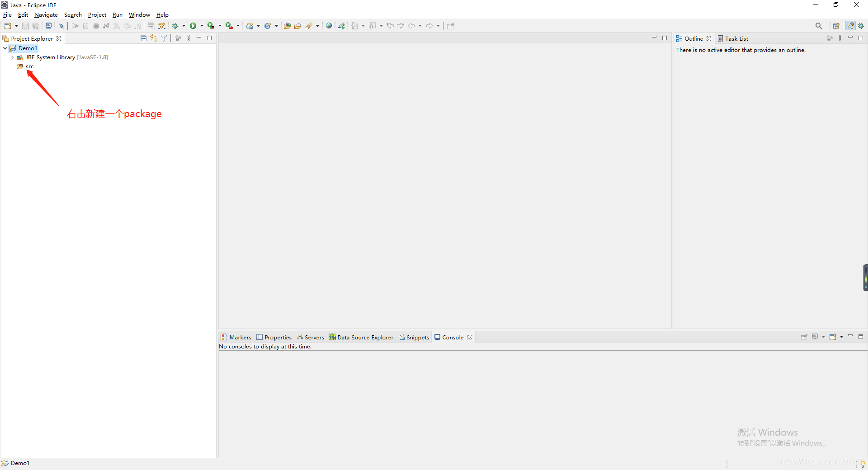Viewport: 868px width, 470px height.
Task: Switch to the Markers tab
Action: tap(236, 337)
